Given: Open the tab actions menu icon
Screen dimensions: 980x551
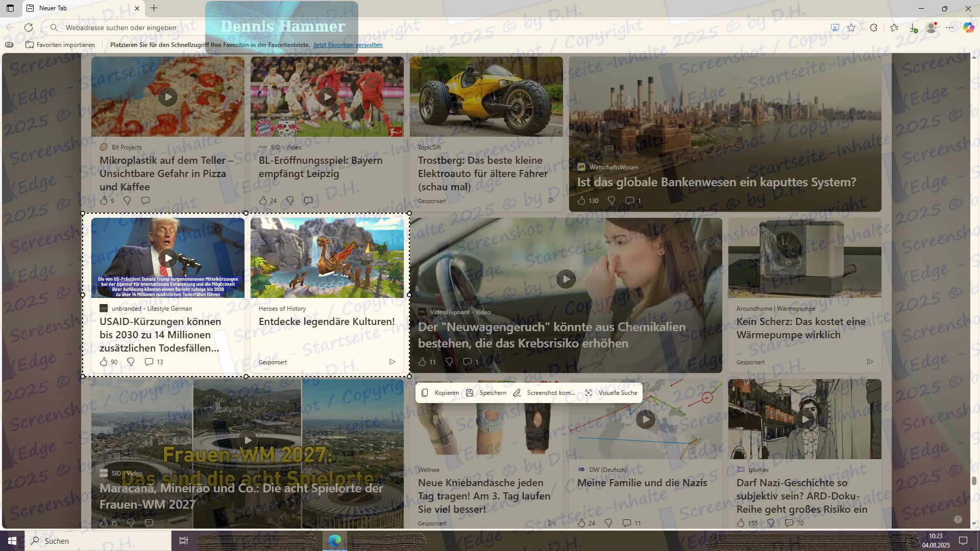Looking at the screenshot, I should point(10,8).
